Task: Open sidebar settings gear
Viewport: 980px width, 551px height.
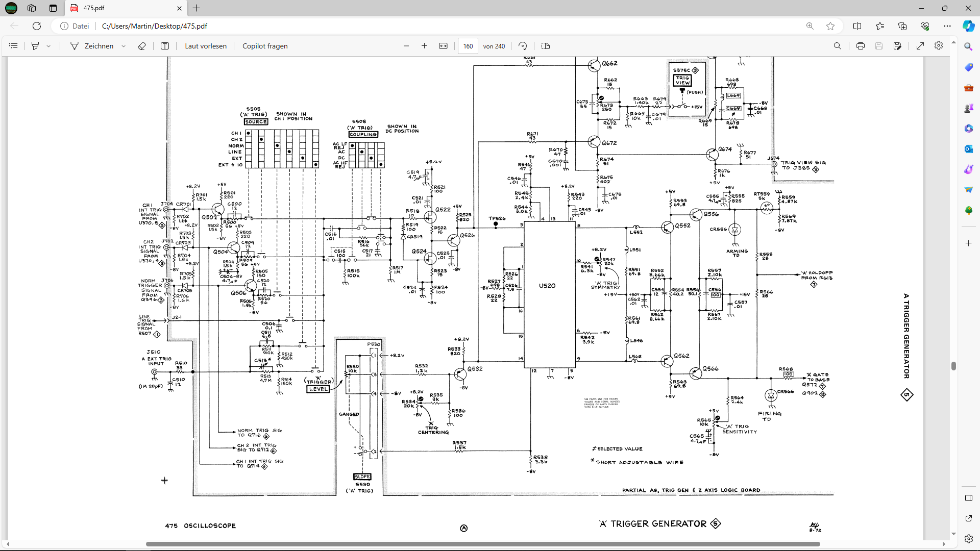Action: (x=968, y=539)
